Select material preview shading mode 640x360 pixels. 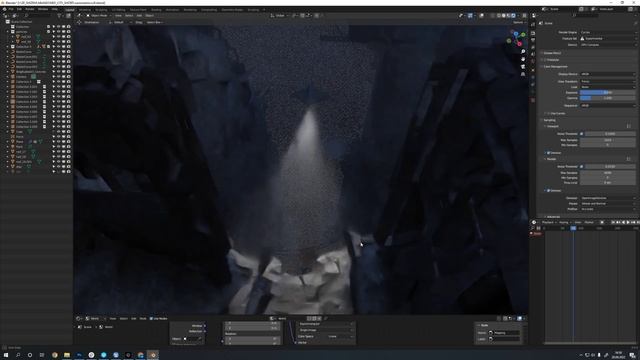click(509, 16)
